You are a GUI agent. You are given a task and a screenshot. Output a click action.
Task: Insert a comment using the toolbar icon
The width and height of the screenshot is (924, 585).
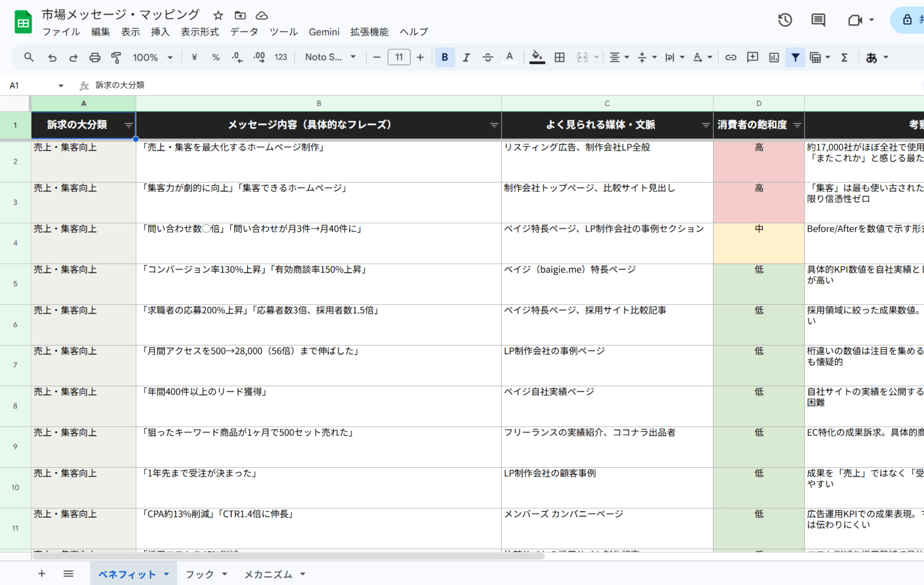point(752,57)
